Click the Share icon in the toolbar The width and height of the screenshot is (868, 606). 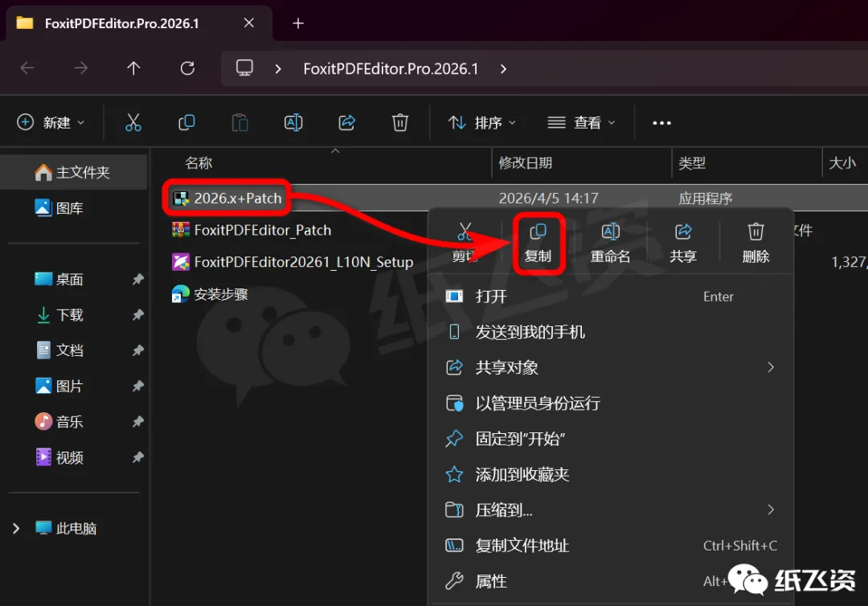pyautogui.click(x=347, y=122)
